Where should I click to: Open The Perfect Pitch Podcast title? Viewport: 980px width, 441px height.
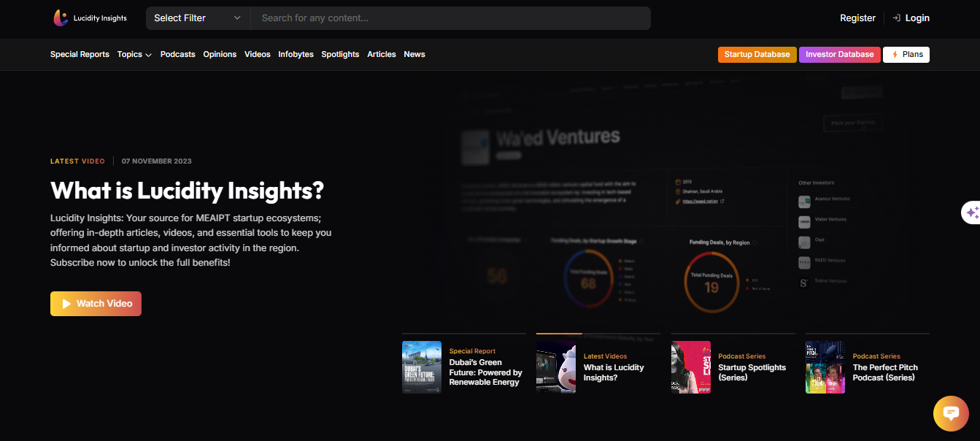point(885,372)
